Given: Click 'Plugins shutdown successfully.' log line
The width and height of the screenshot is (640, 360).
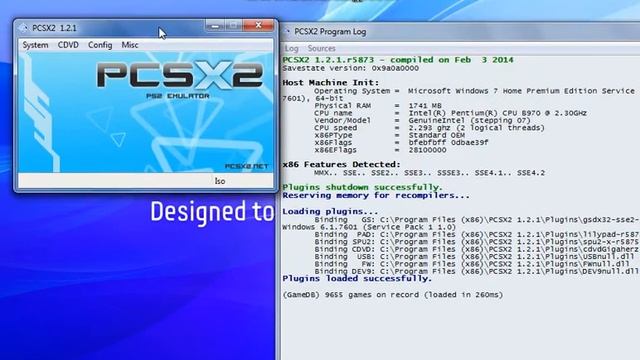Looking at the screenshot, I should 362,187.
